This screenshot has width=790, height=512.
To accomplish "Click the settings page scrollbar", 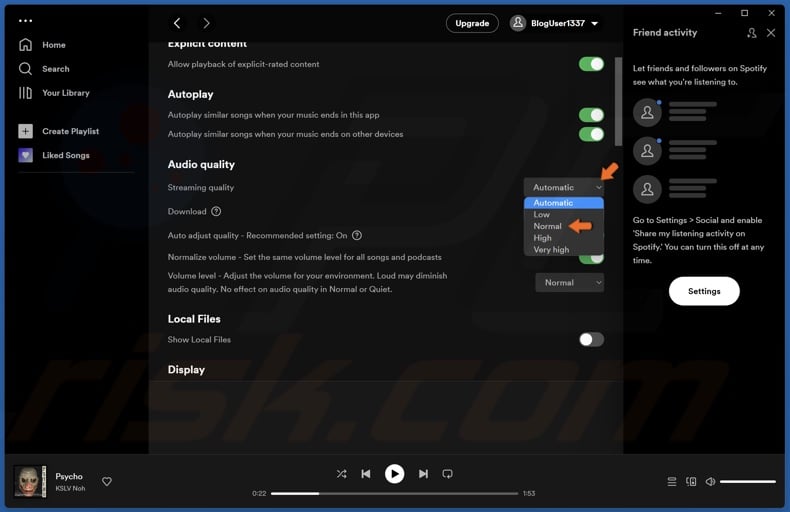I will tap(618, 101).
